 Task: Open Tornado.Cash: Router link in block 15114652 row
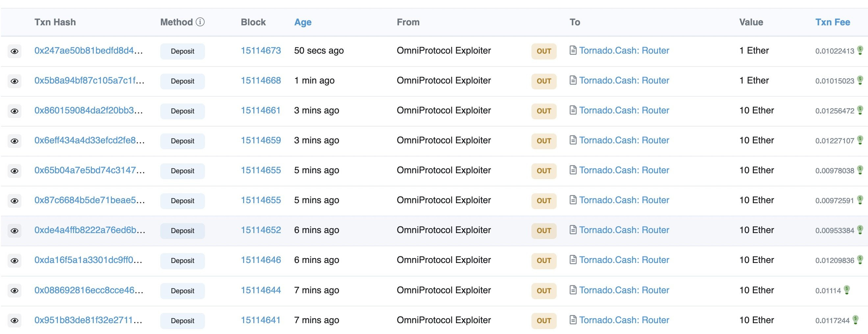(624, 230)
